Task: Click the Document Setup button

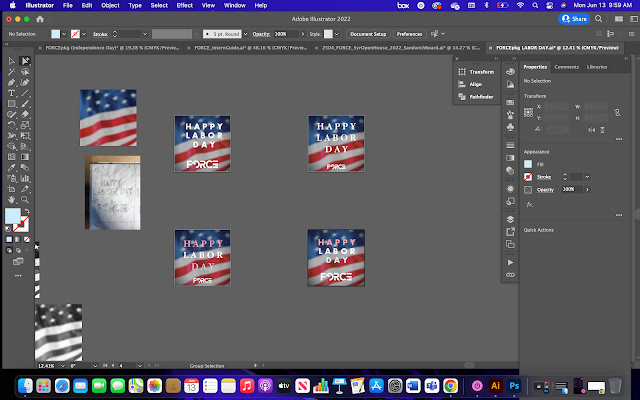Action: [x=368, y=34]
